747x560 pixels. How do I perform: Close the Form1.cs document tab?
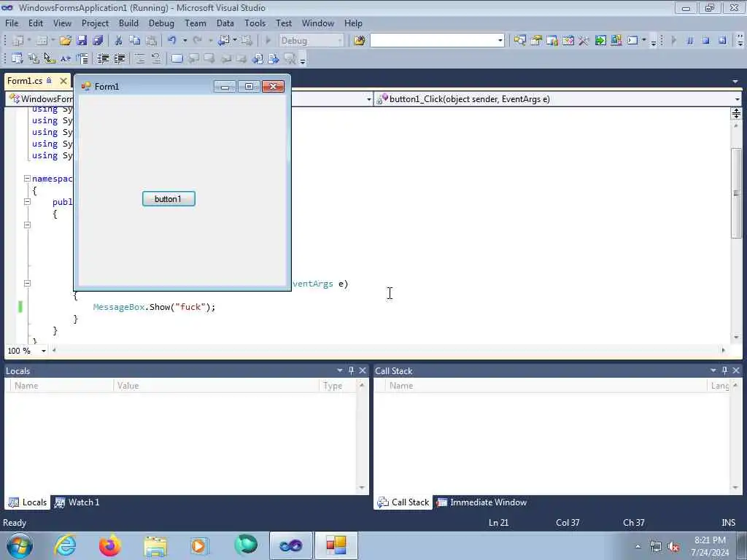[63, 81]
